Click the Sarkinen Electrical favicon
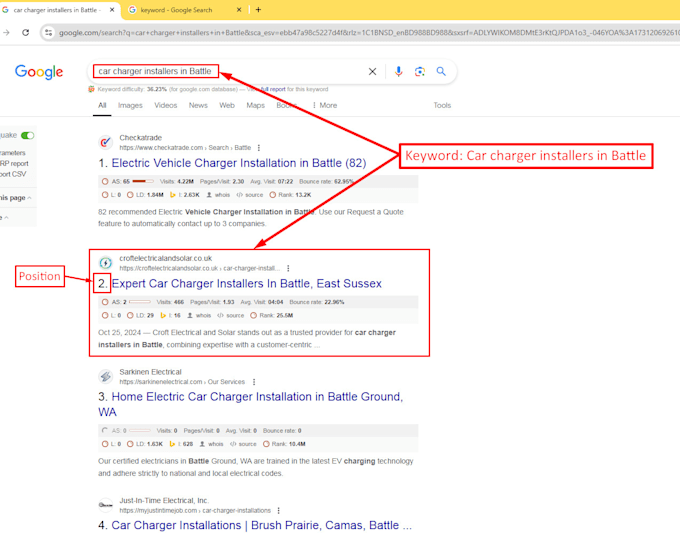The image size is (680, 533). pos(105,376)
